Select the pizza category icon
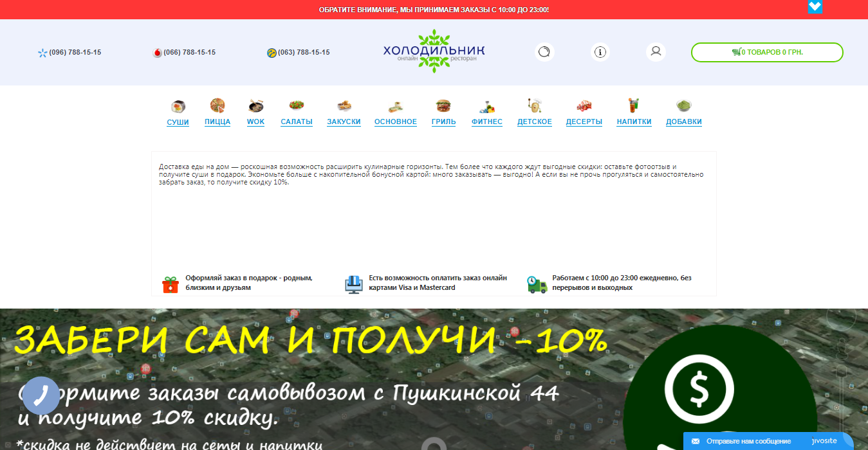Screen dimensions: 868x450 tap(217, 105)
